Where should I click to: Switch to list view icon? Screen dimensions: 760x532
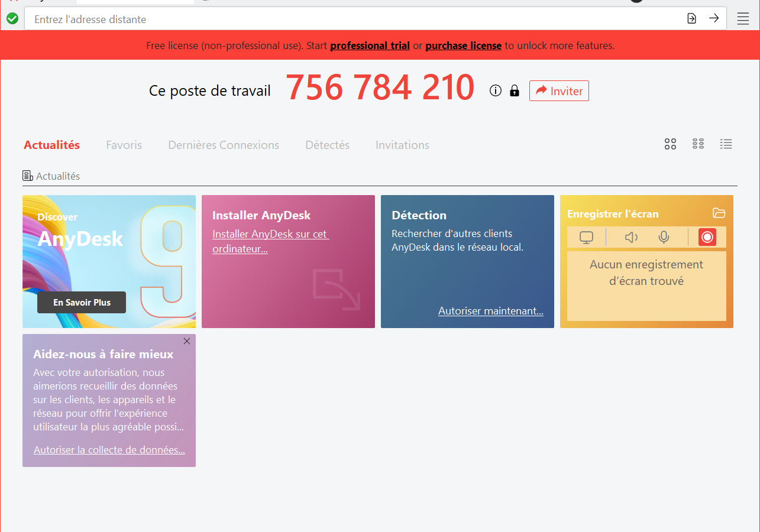coord(726,144)
